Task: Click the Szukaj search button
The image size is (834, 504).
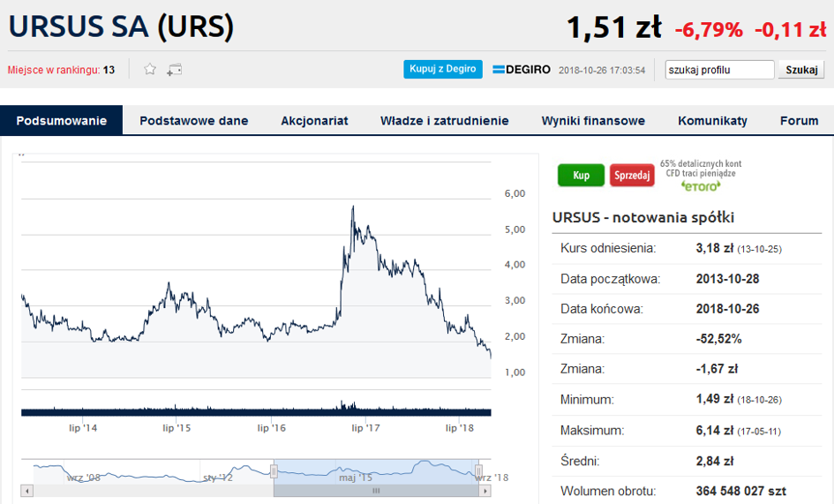Action: click(801, 70)
